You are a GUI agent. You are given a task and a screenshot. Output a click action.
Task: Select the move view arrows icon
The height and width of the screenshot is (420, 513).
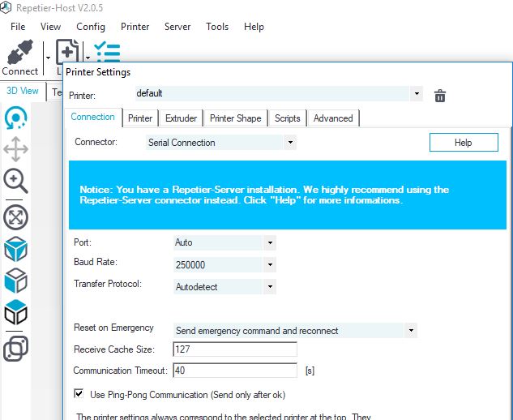click(16, 149)
